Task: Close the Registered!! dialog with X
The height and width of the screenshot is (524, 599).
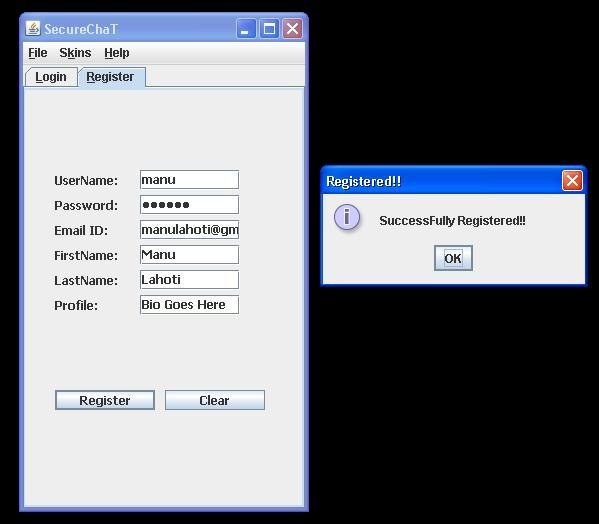Action: coord(572,181)
